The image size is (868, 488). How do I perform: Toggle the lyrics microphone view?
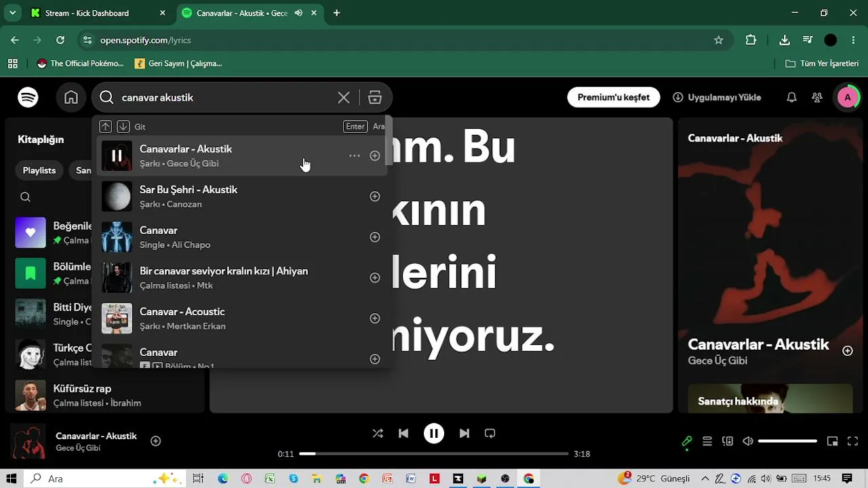click(687, 441)
